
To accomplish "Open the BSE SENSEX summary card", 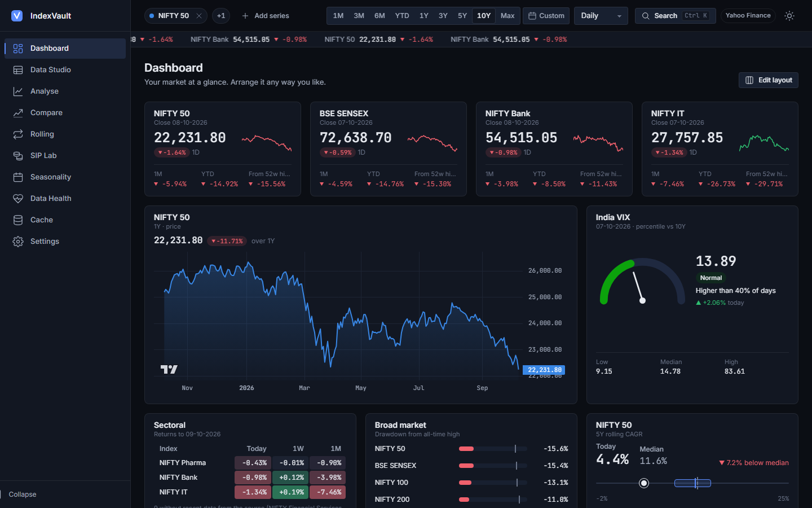I will coord(389,149).
